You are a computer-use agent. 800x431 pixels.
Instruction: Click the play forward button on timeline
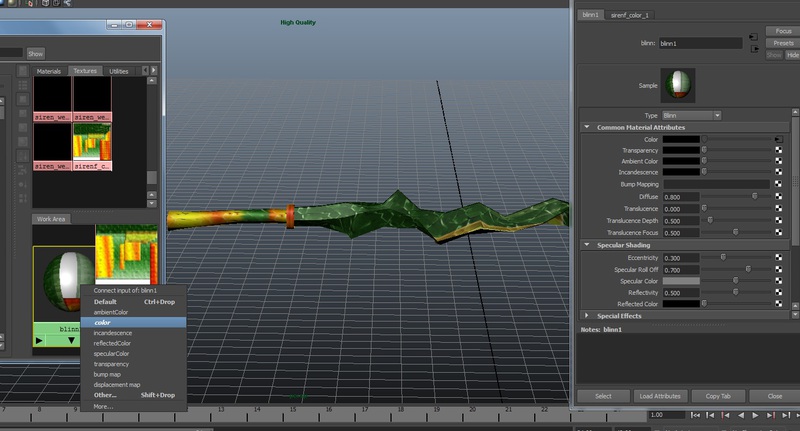(x=755, y=416)
